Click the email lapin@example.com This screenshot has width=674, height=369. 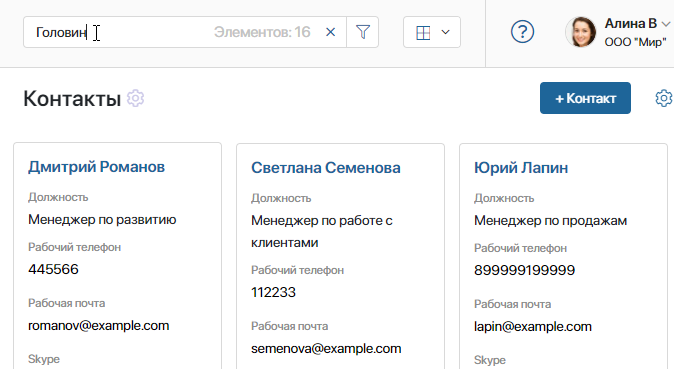tap(533, 326)
